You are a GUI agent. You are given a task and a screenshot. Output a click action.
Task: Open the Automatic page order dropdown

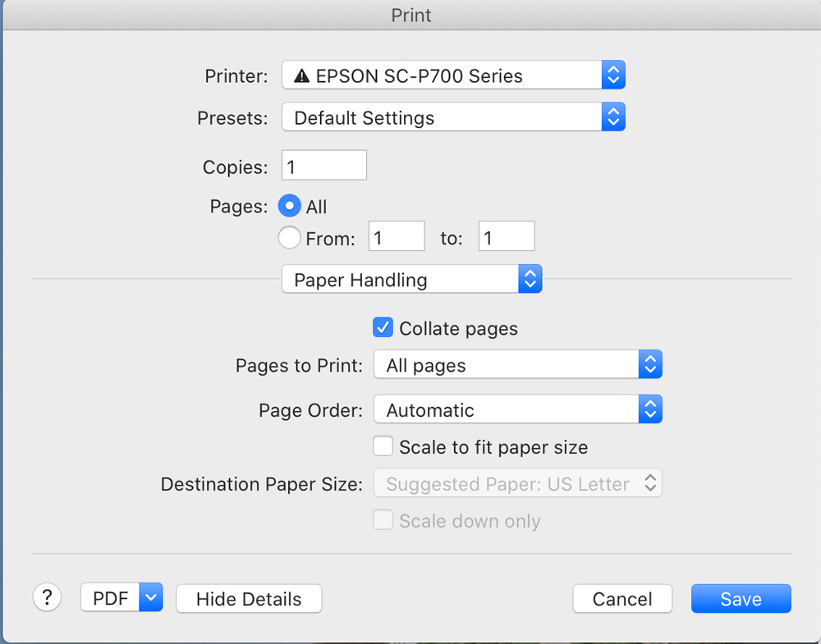(506, 409)
